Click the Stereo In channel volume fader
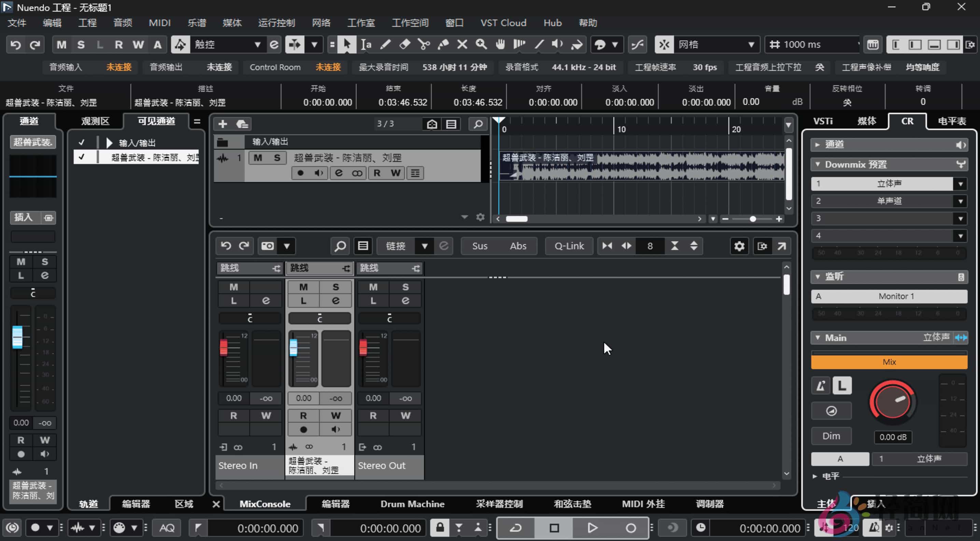This screenshot has height=541, width=980. [x=225, y=347]
